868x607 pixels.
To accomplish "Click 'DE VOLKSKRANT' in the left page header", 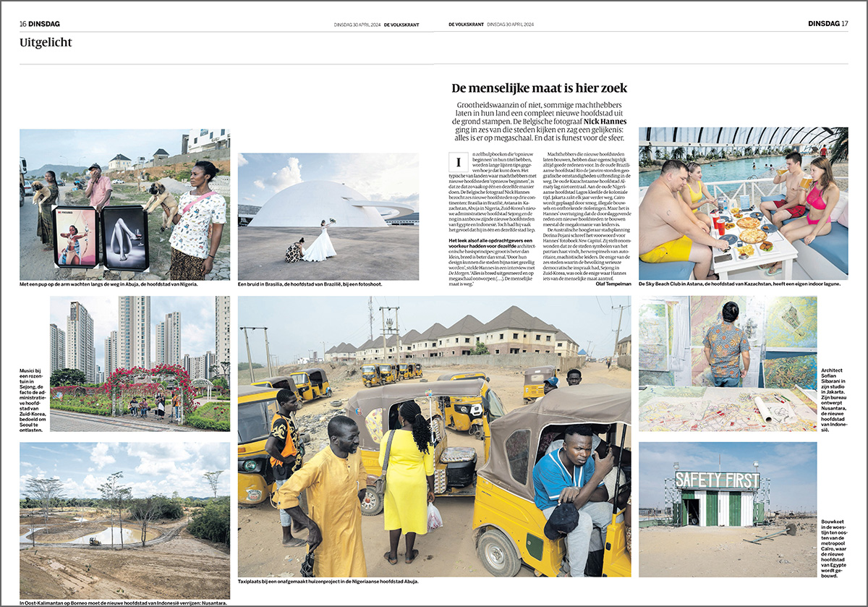I will (401, 24).
